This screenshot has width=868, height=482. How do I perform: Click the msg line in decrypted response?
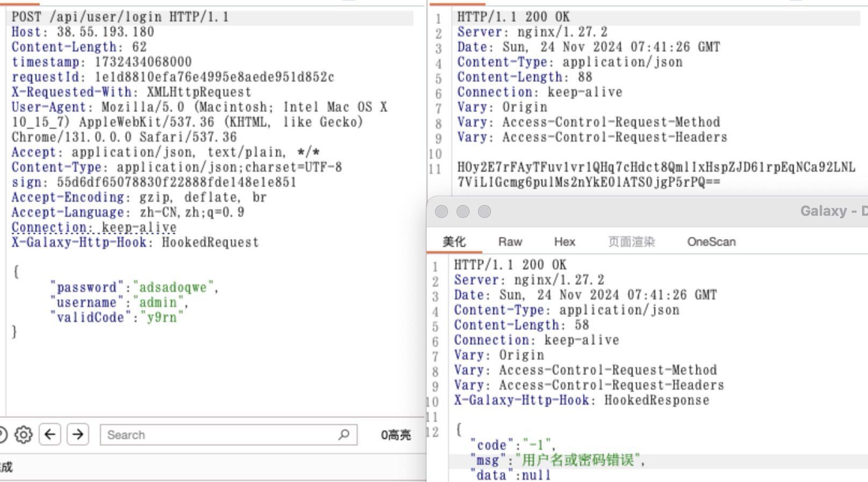tap(559, 460)
